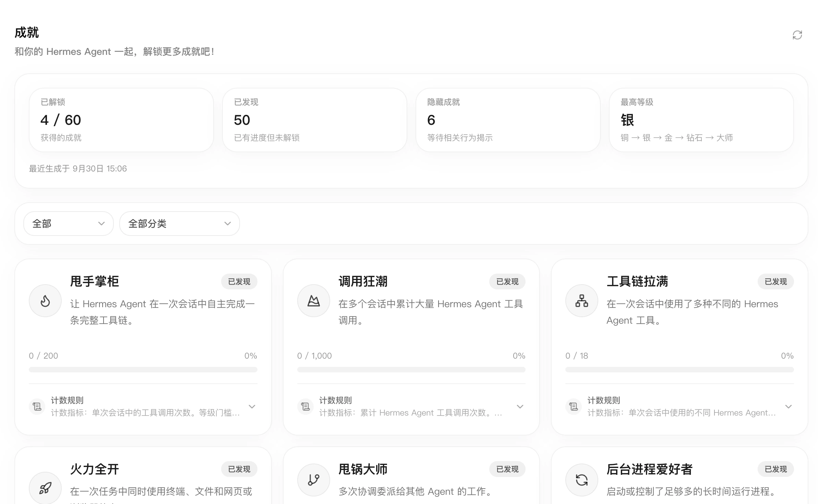Image resolution: width=818 pixels, height=504 pixels.
Task: Click the scroll icon beside 甩手掌柜 计数规则
Action: [x=37, y=407]
